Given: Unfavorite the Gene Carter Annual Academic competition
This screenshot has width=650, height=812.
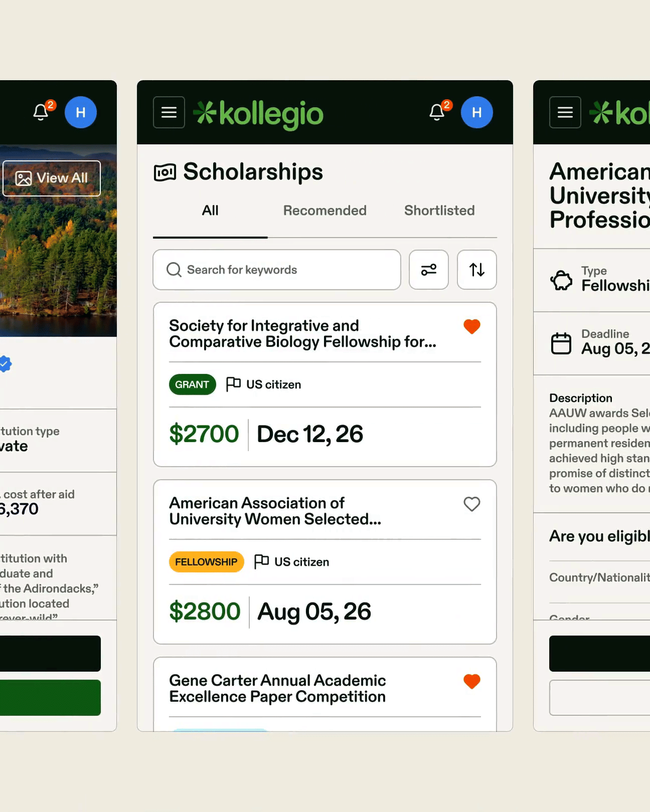Looking at the screenshot, I should [x=471, y=682].
